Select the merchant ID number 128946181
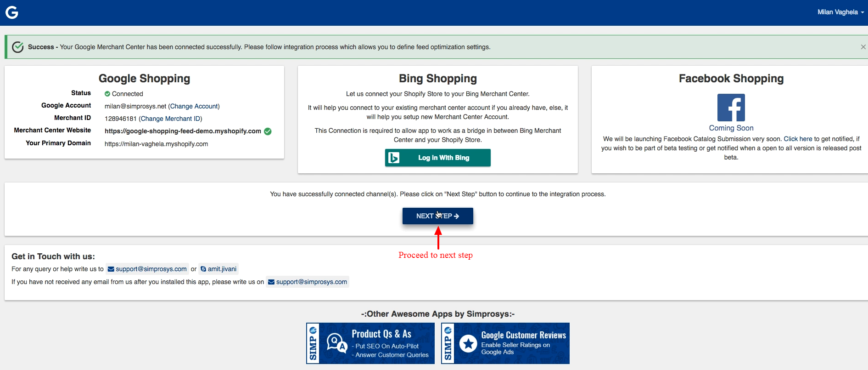The width and height of the screenshot is (868, 370). (121, 119)
